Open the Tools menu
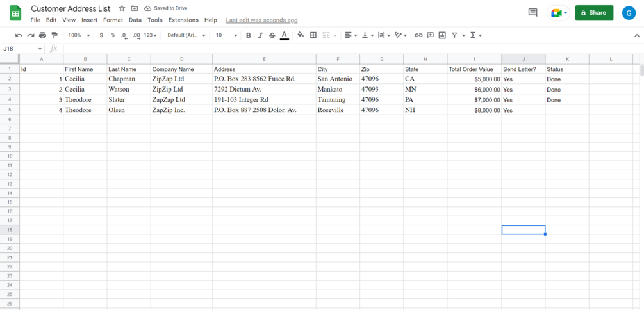The width and height of the screenshot is (644, 310). 155,20
